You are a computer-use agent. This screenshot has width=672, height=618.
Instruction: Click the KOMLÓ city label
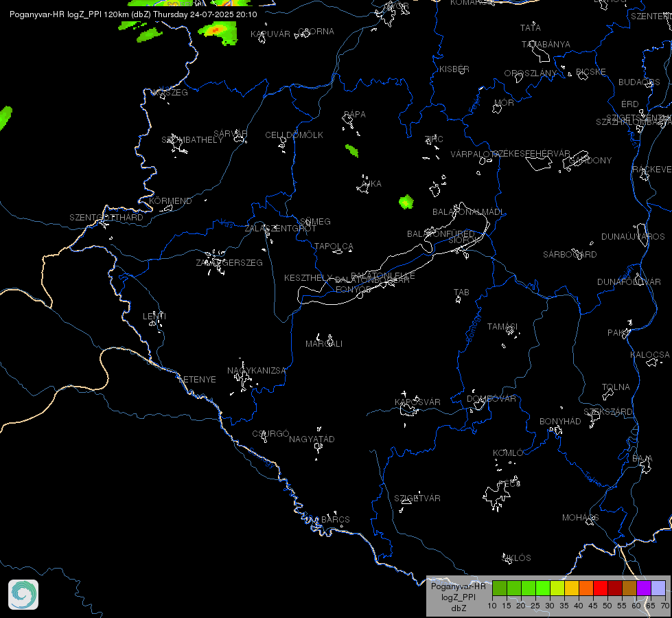508,453
